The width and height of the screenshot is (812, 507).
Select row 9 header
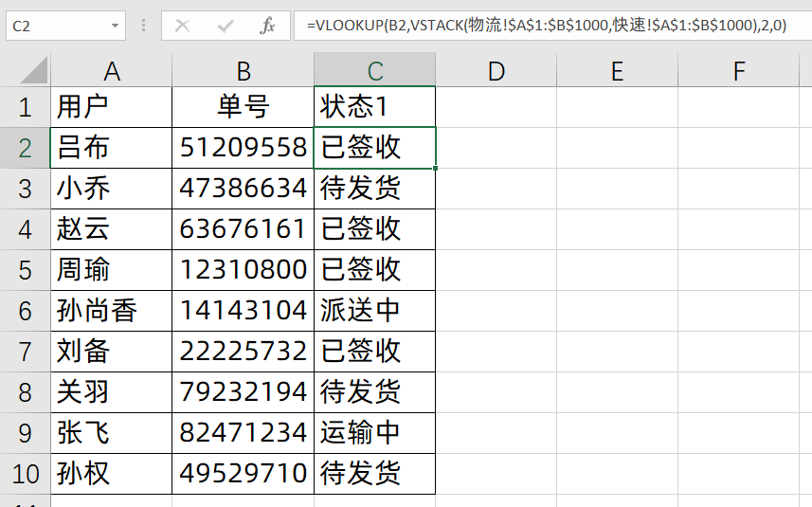click(25, 433)
